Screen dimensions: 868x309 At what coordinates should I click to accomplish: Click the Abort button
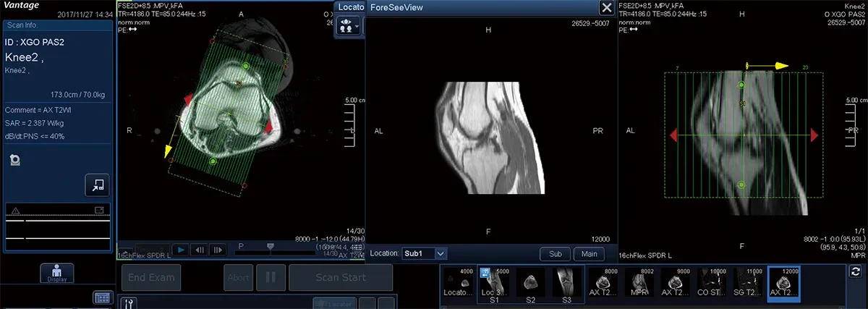238,277
